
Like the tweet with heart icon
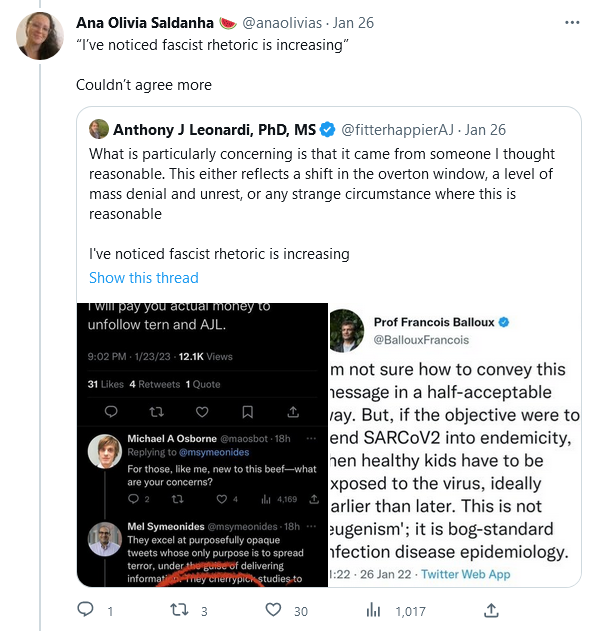pyautogui.click(x=273, y=610)
